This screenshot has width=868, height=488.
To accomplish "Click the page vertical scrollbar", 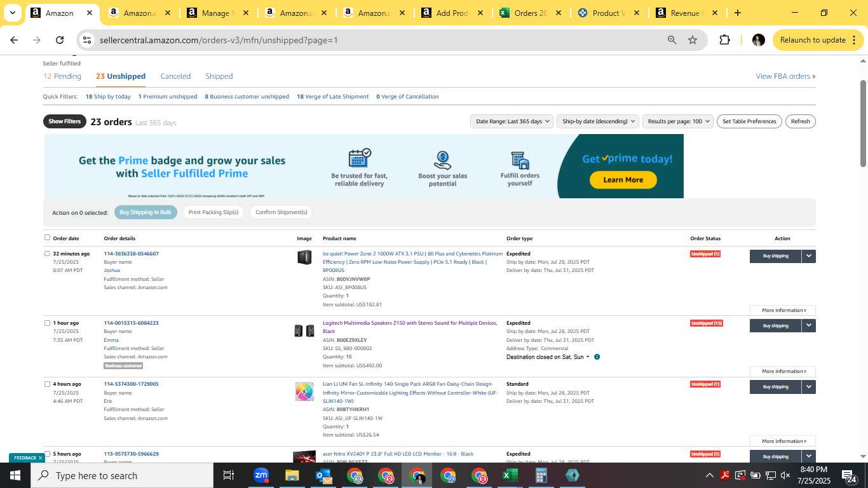I will point(863,124).
